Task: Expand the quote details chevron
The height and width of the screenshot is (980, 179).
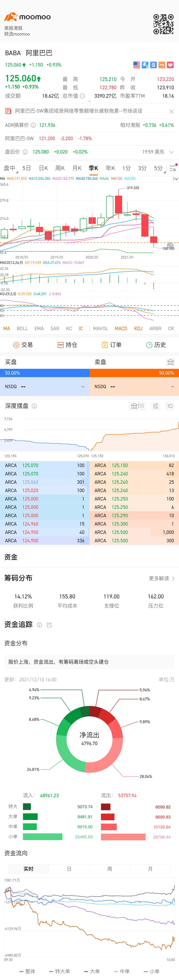Action: pyautogui.click(x=89, y=102)
